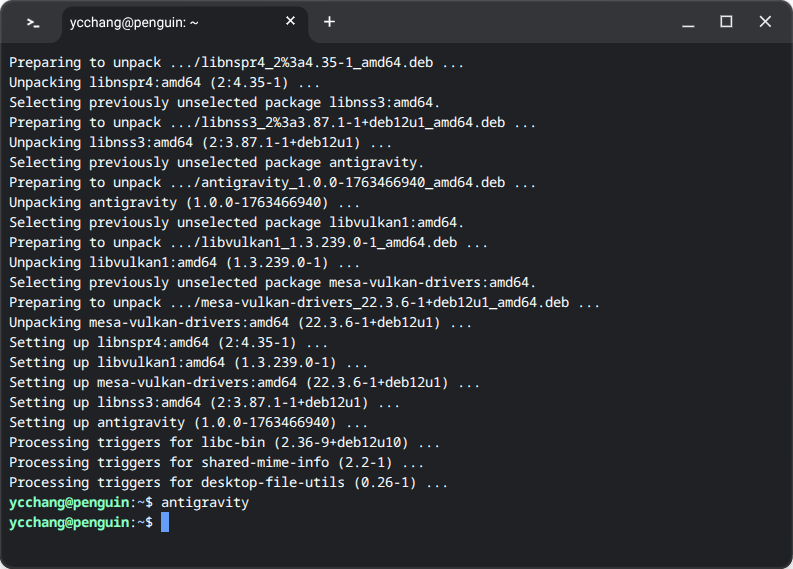Click 'Setting up mesa-vulkan-drivers:amd64' line
Screen dimensions: 793x569
[x=244, y=382]
